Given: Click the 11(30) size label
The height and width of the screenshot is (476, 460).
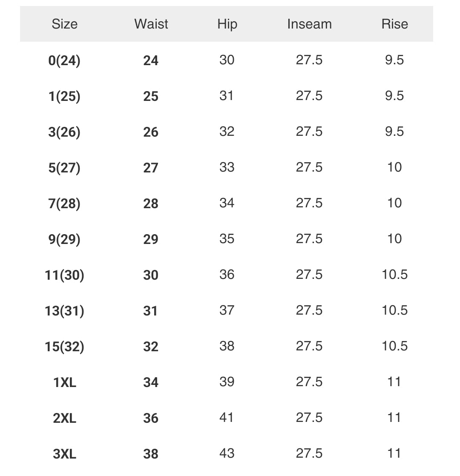Looking at the screenshot, I should pos(64,275).
